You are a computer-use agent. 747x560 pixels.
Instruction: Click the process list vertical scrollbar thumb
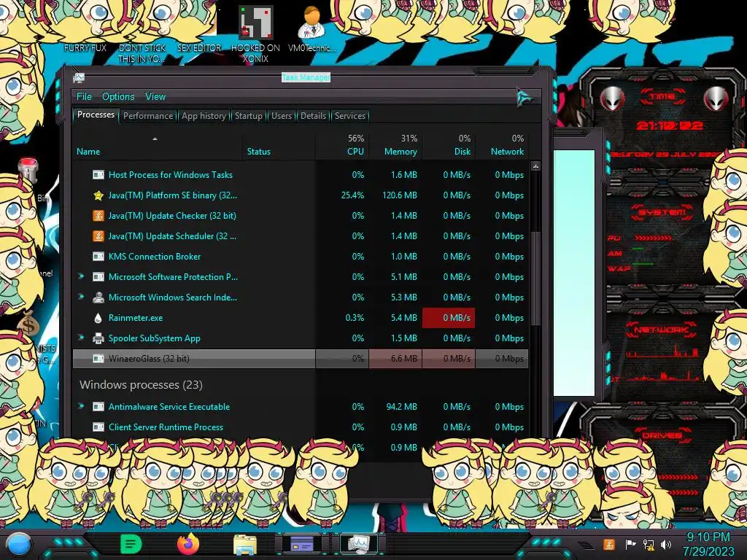(x=535, y=279)
